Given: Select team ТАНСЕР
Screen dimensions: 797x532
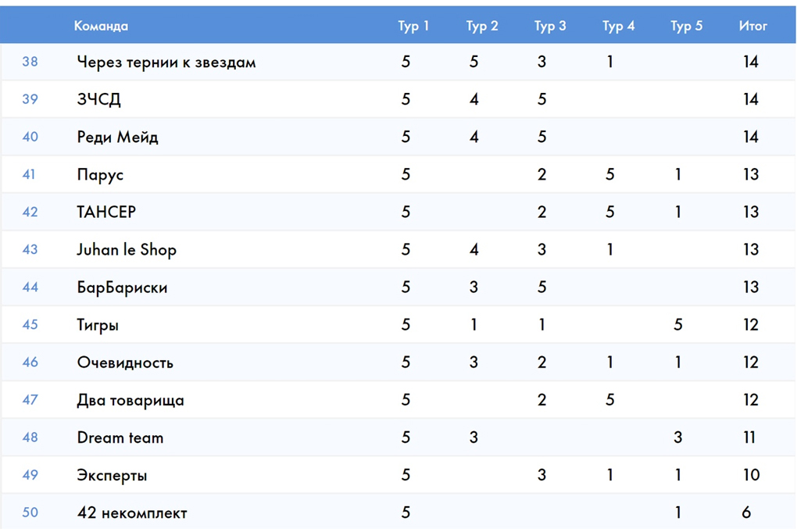Looking at the screenshot, I should click(x=106, y=212).
